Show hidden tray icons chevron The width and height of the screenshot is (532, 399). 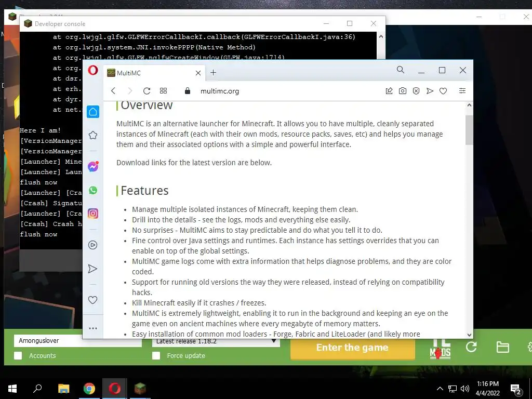440,389
